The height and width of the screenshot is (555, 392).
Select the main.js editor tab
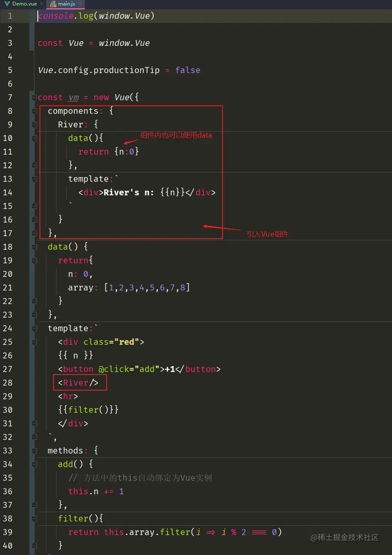pyautogui.click(x=66, y=4)
